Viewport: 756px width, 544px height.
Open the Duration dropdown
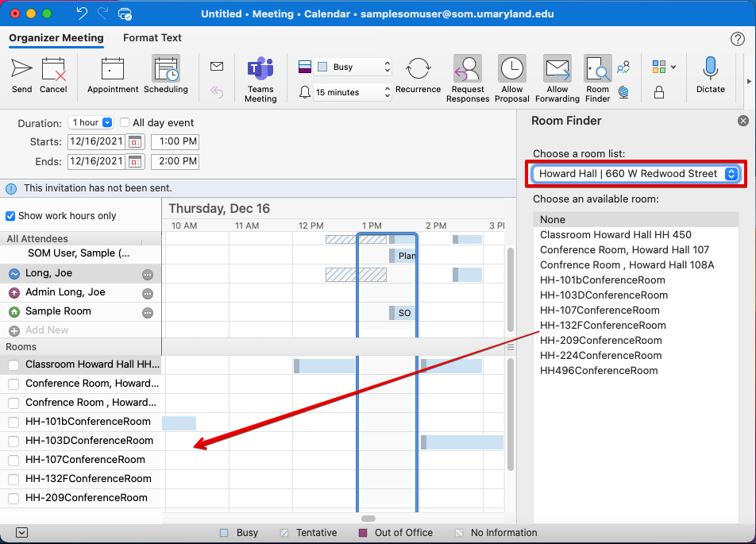click(x=91, y=123)
